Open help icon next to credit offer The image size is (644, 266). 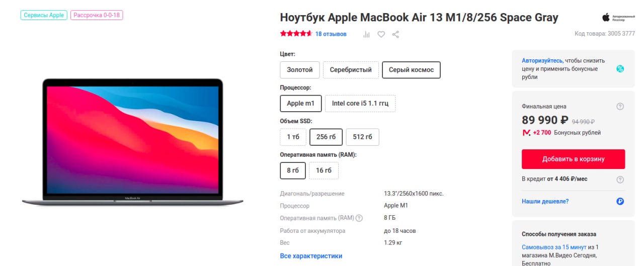pyautogui.click(x=620, y=179)
